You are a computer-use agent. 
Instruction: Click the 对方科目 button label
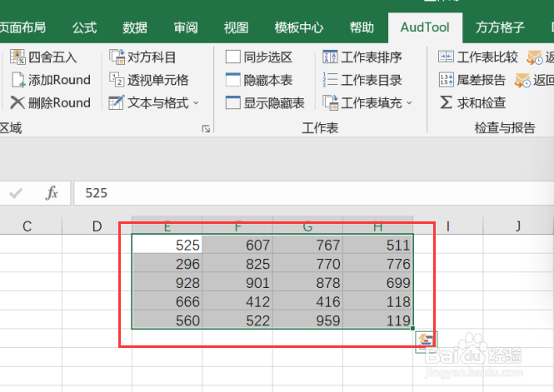[152, 57]
